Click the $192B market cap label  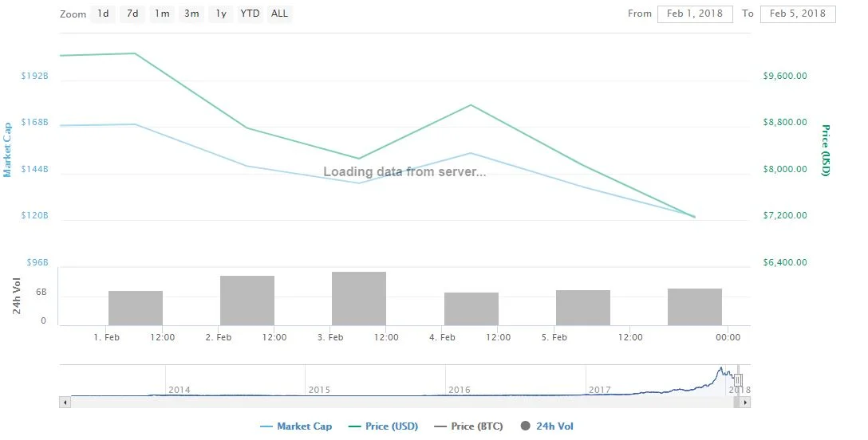click(x=35, y=76)
